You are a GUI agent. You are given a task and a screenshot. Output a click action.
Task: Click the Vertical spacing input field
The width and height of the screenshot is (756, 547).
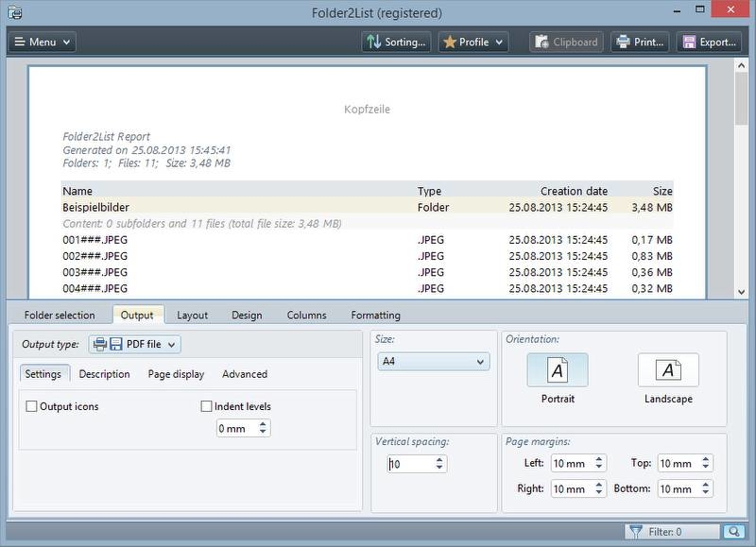click(x=410, y=464)
